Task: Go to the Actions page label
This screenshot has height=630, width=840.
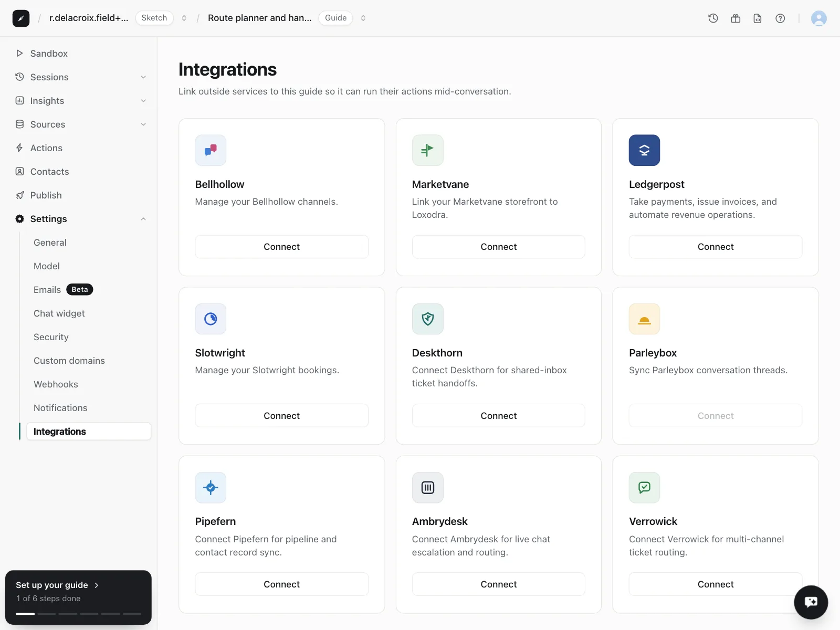Action: (46, 148)
